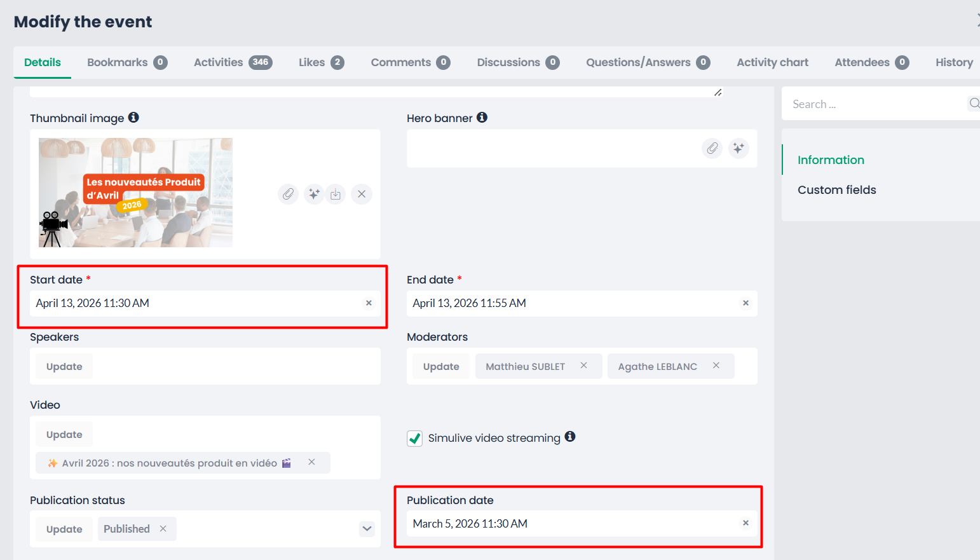
Task: Click the thumbnail image download icon
Action: tap(336, 194)
